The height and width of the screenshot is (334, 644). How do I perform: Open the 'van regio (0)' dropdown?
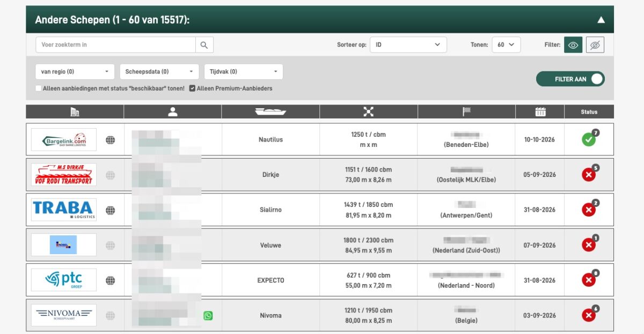tap(75, 71)
